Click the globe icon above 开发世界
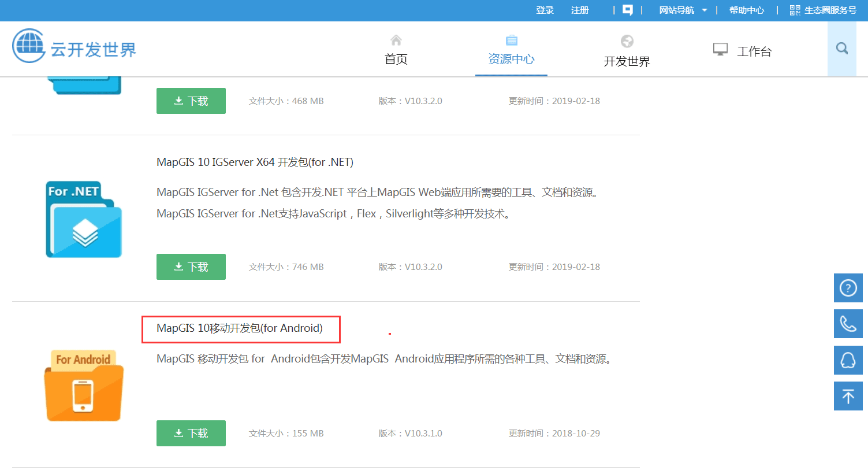 pos(627,41)
